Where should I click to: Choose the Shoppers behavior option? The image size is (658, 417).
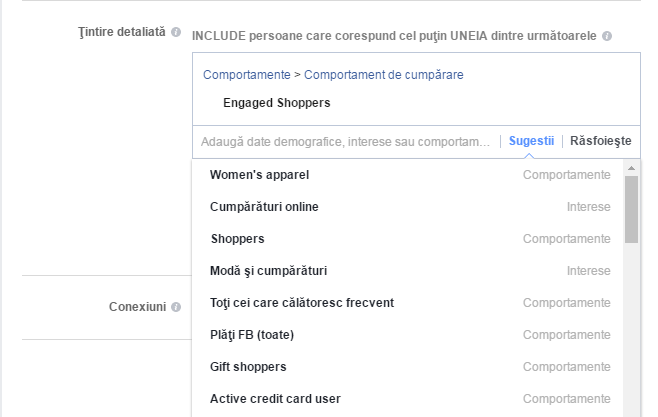click(237, 239)
